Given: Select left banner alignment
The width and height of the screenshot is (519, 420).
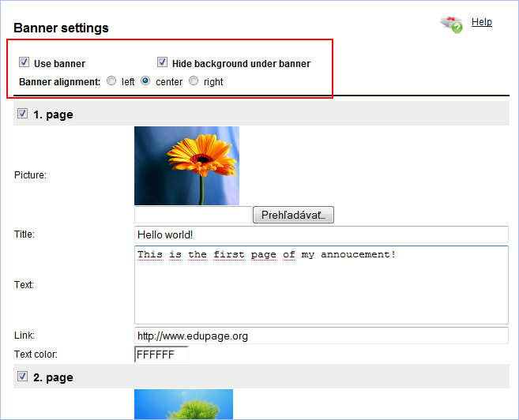Looking at the screenshot, I should pos(111,81).
